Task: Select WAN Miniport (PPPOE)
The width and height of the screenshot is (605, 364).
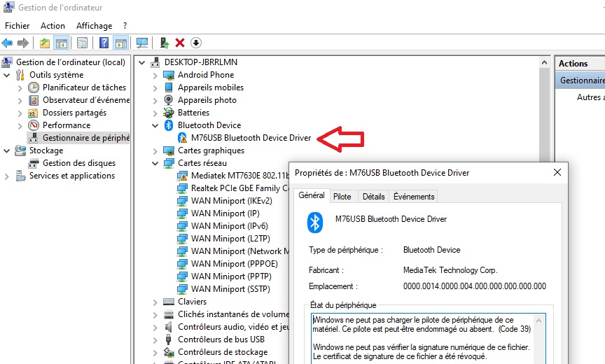Action: pos(234,264)
